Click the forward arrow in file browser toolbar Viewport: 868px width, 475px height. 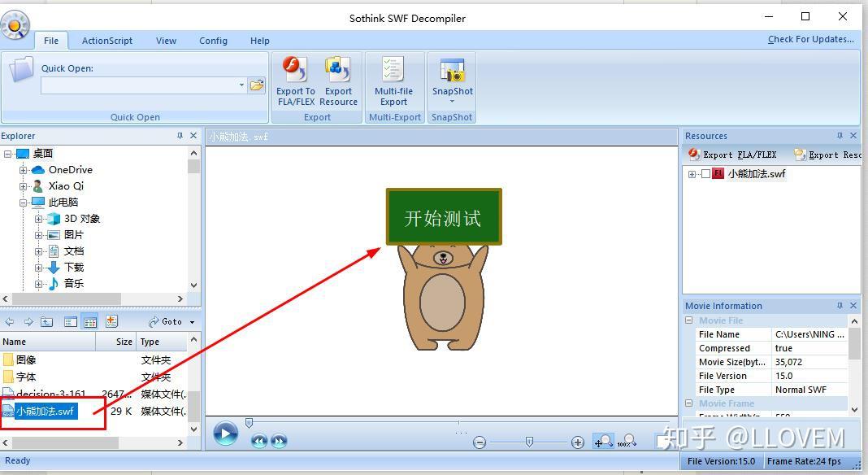[28, 321]
